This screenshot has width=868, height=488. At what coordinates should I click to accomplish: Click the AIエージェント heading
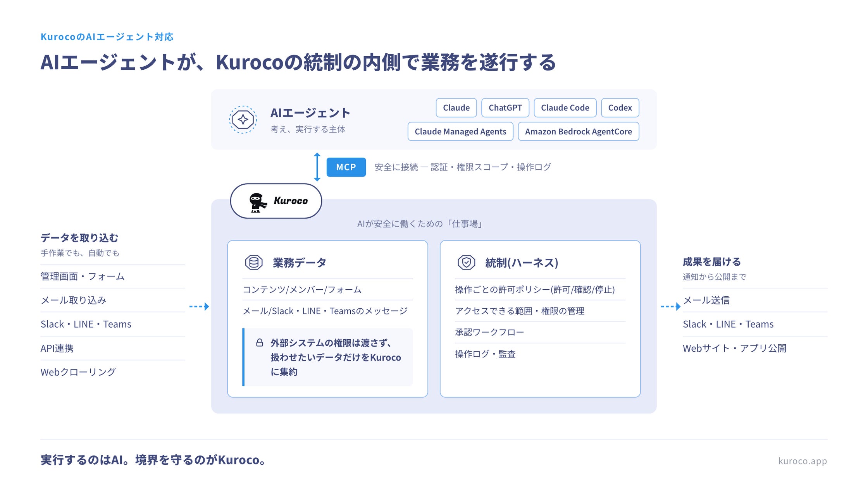tap(310, 113)
